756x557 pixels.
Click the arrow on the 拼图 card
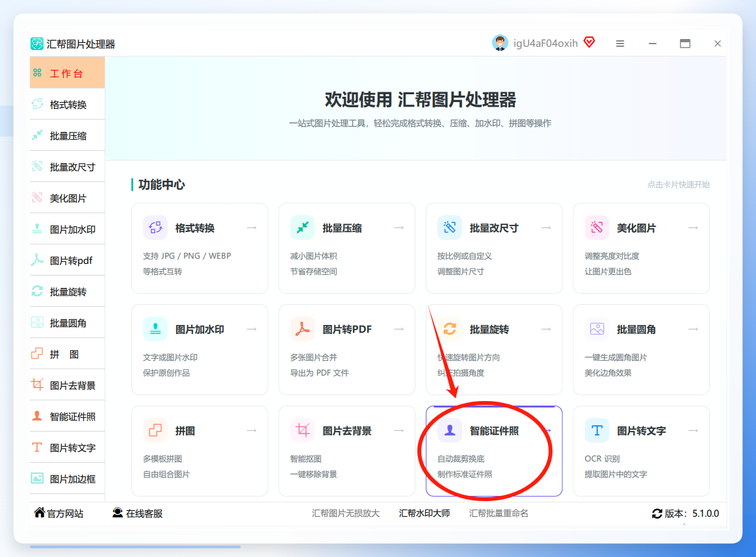[x=252, y=430]
